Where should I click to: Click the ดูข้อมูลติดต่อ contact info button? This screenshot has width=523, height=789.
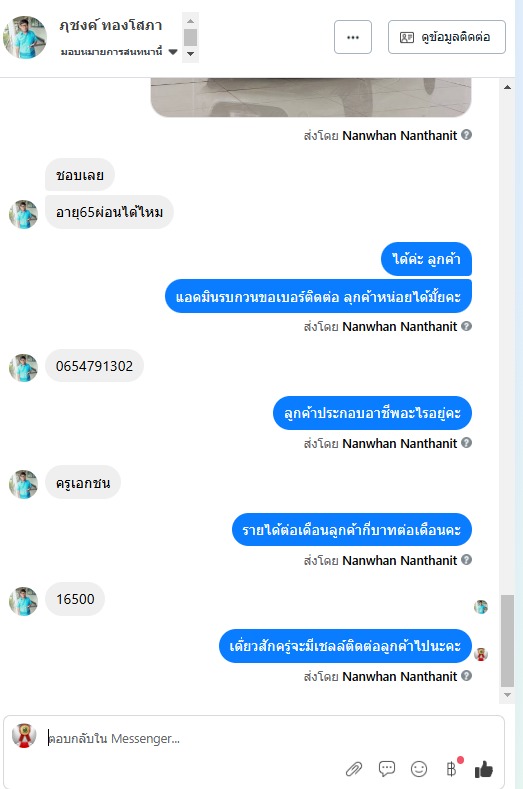[x=446, y=37]
